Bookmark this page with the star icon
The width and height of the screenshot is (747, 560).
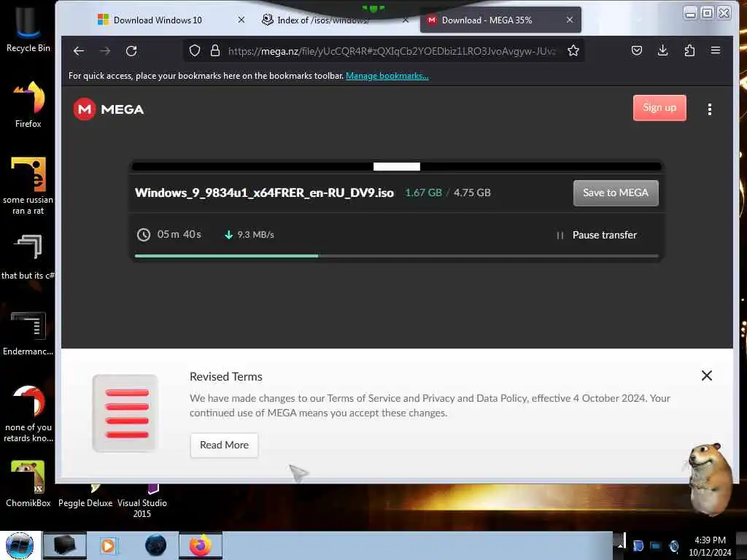573,51
